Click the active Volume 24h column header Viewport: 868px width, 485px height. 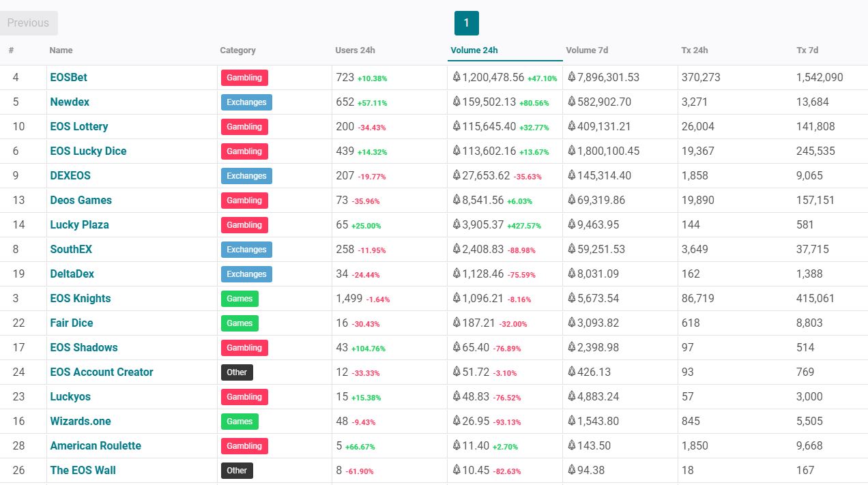(x=474, y=50)
